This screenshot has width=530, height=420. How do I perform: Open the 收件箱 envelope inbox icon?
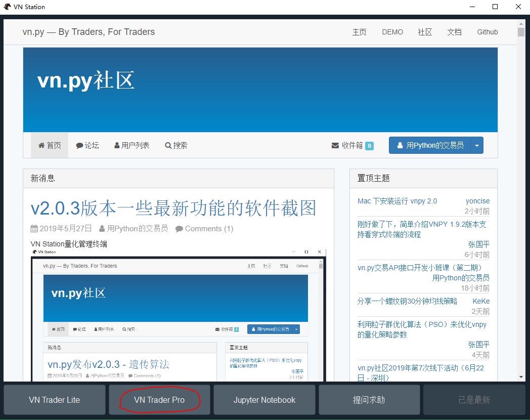click(x=335, y=145)
